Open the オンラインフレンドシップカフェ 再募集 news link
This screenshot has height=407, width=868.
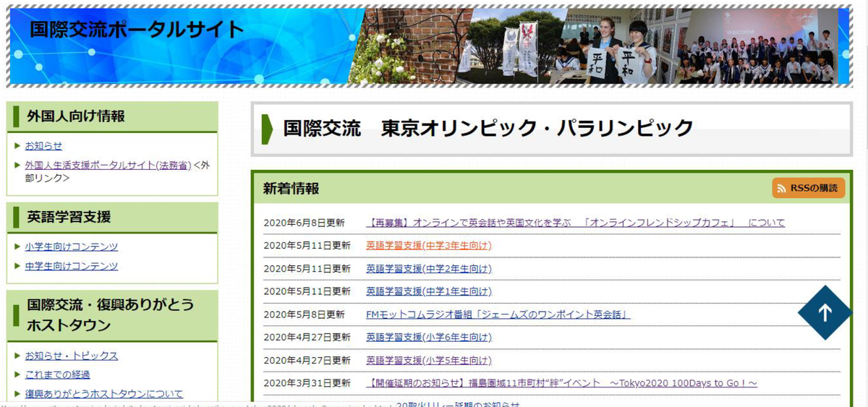575,223
